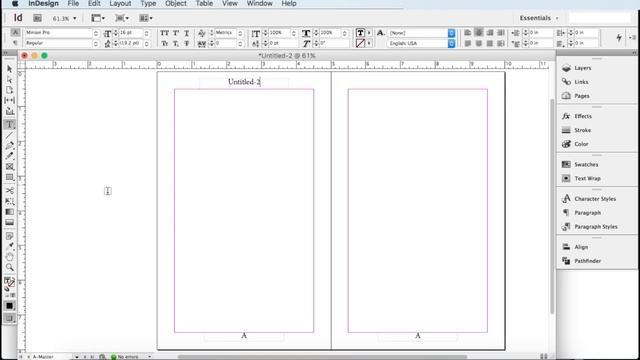This screenshot has height=360, width=640.
Task: Select the Gradient Feather tool
Action: 10,222
